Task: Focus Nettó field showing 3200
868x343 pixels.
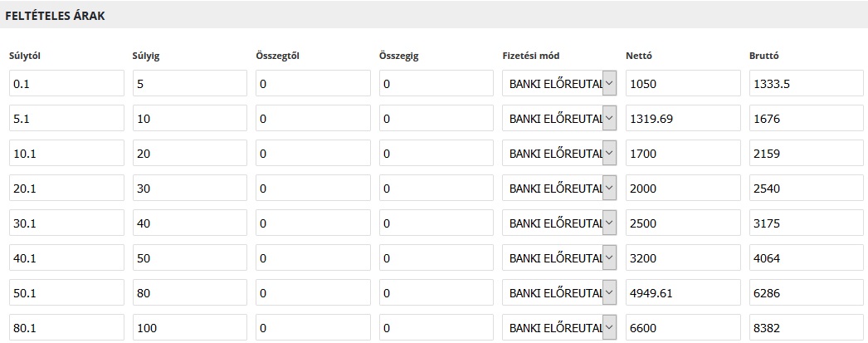Action: 683,257
